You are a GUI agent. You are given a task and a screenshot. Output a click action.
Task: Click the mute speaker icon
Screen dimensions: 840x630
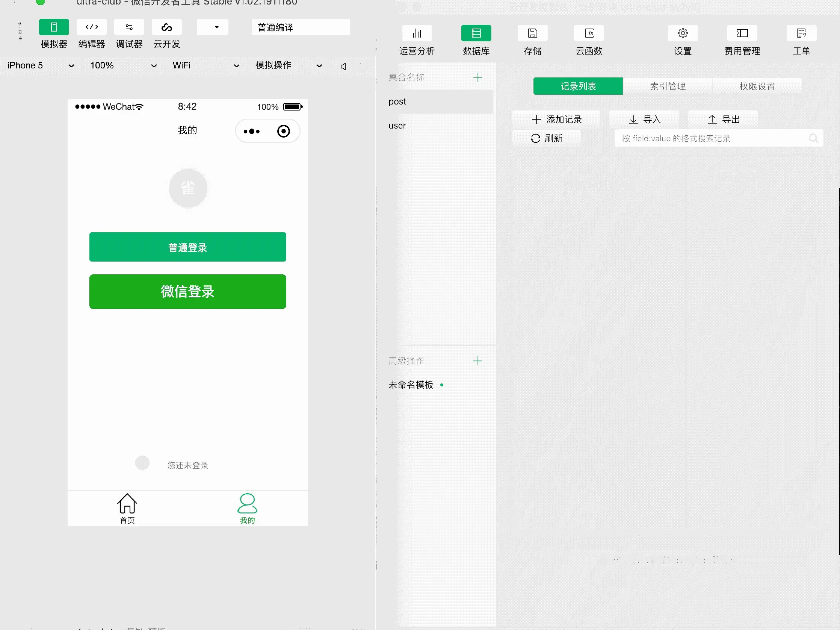[x=343, y=67]
